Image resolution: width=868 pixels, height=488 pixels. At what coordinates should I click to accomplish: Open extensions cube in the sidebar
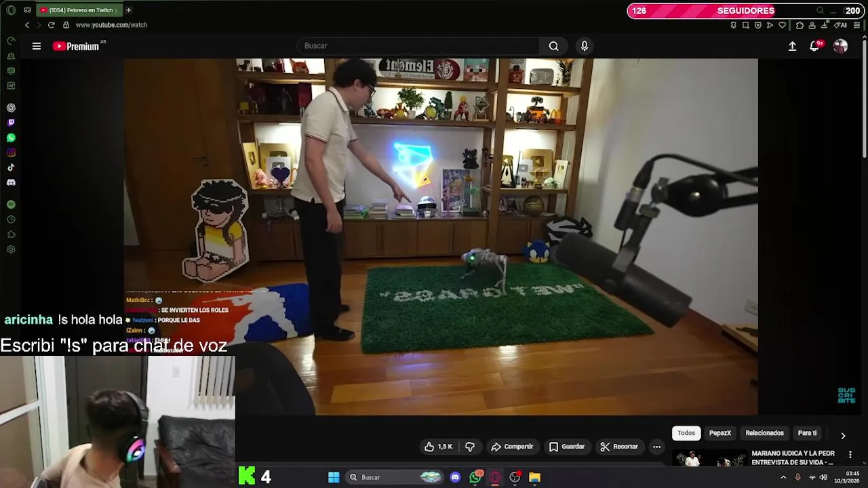11,235
